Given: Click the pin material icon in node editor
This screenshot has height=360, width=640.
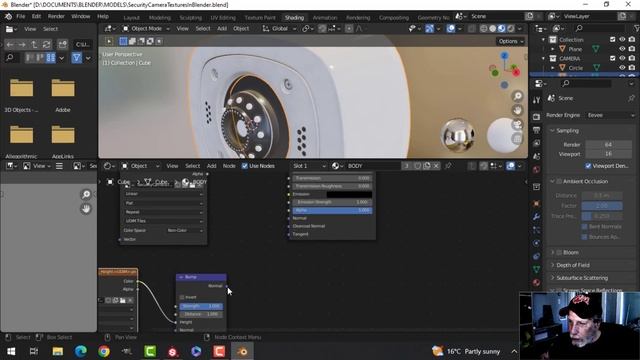Looking at the screenshot, I should pyautogui.click(x=448, y=166).
